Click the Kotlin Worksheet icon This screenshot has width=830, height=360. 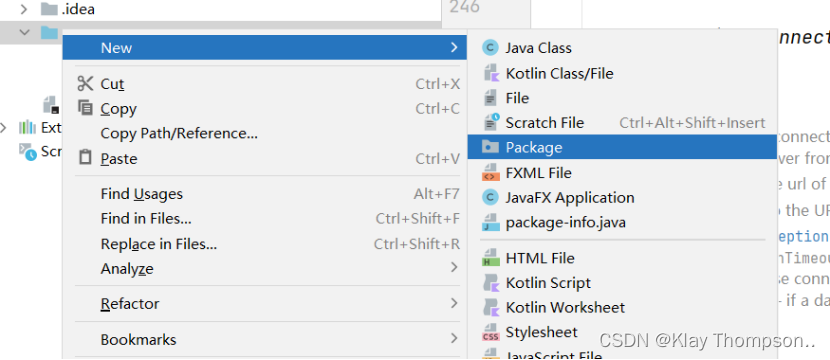click(491, 308)
